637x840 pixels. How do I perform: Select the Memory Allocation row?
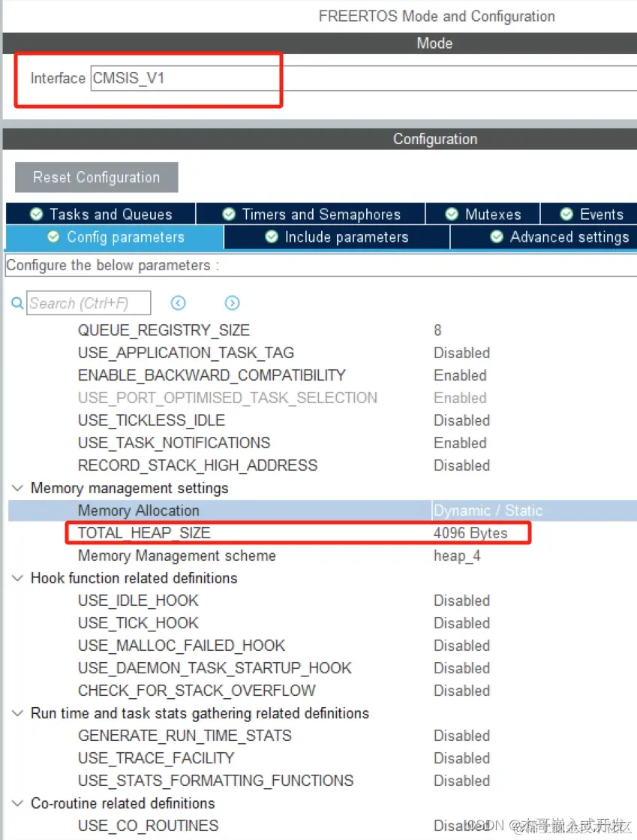[x=322, y=510]
